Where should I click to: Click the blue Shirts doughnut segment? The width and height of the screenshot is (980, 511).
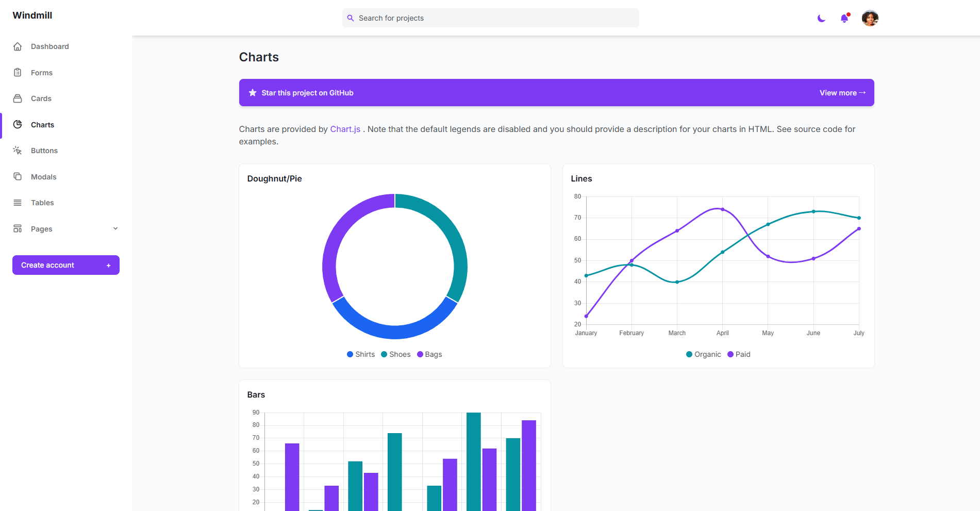pyautogui.click(x=395, y=332)
